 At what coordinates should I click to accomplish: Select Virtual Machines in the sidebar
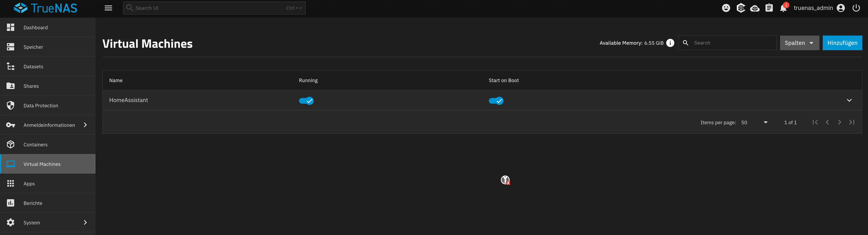pos(48,164)
